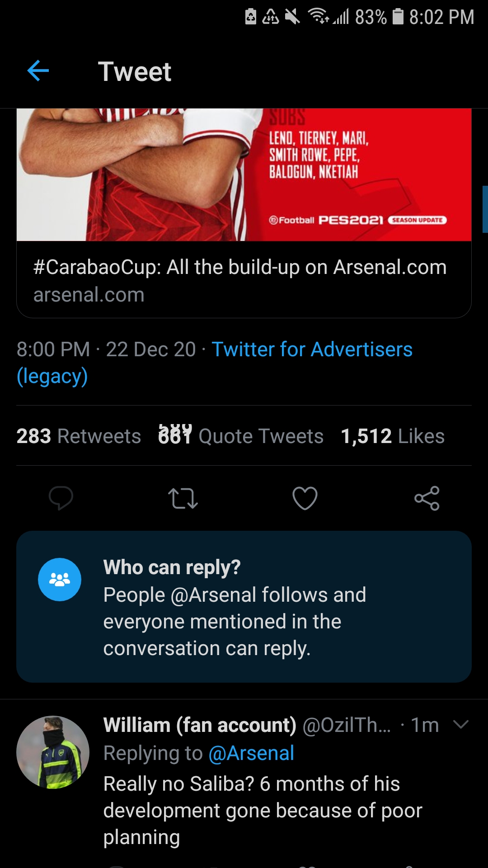Tap the back arrow icon
Image resolution: width=488 pixels, height=868 pixels.
[x=38, y=71]
